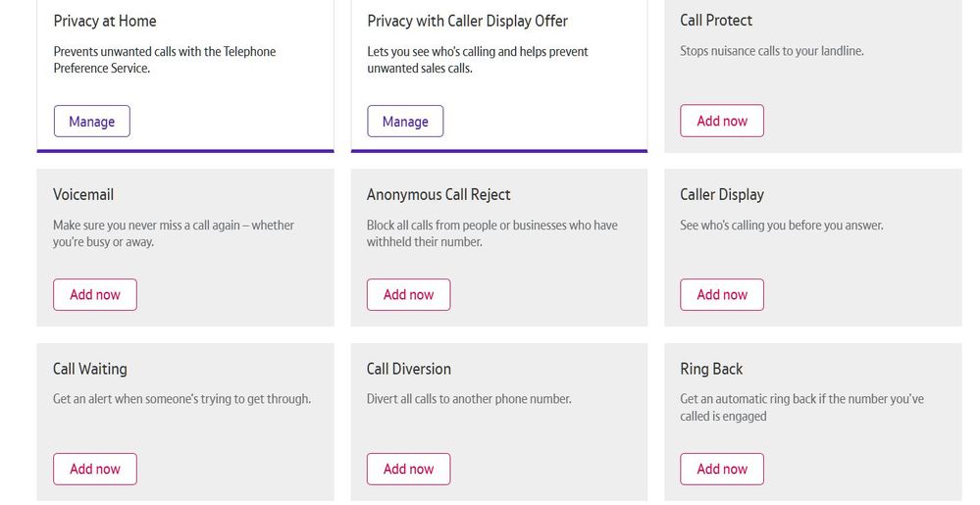Hit Add now under Call Diversion
980x505 pixels.
[x=408, y=469]
